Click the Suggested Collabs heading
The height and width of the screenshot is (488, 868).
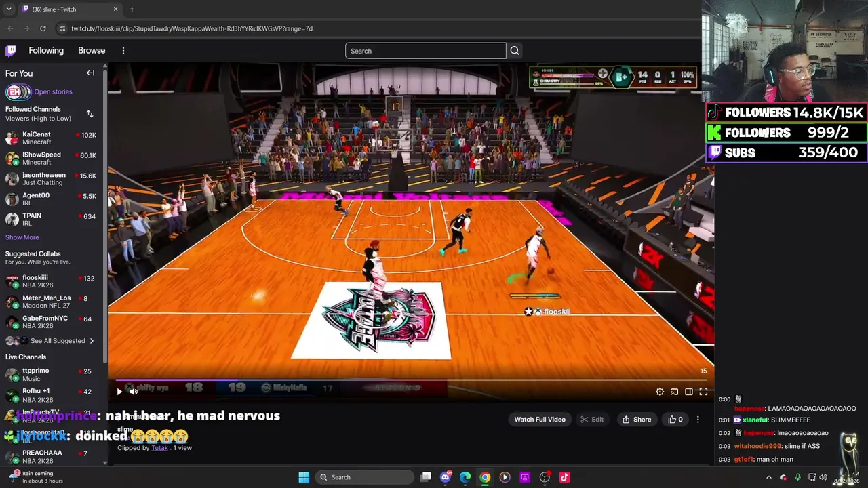tap(33, 254)
